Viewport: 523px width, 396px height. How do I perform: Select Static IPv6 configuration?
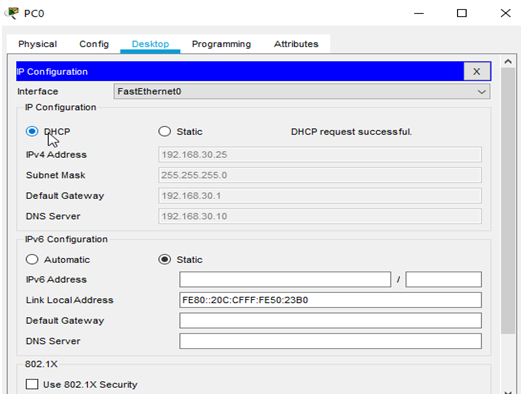pyautogui.click(x=165, y=260)
